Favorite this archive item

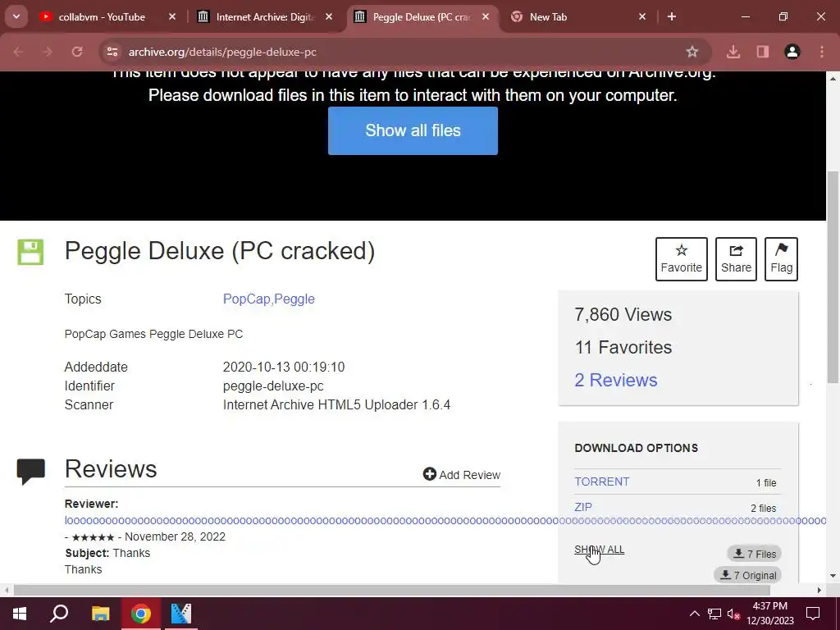pyautogui.click(x=682, y=258)
